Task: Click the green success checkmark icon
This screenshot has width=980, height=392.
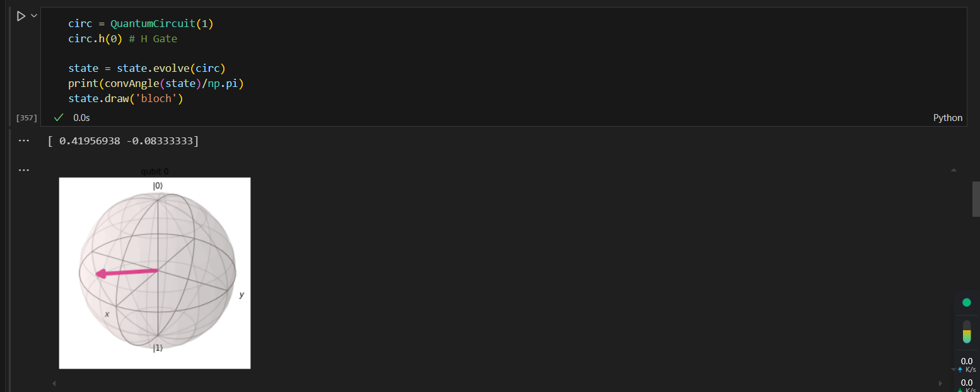Action: (59, 118)
